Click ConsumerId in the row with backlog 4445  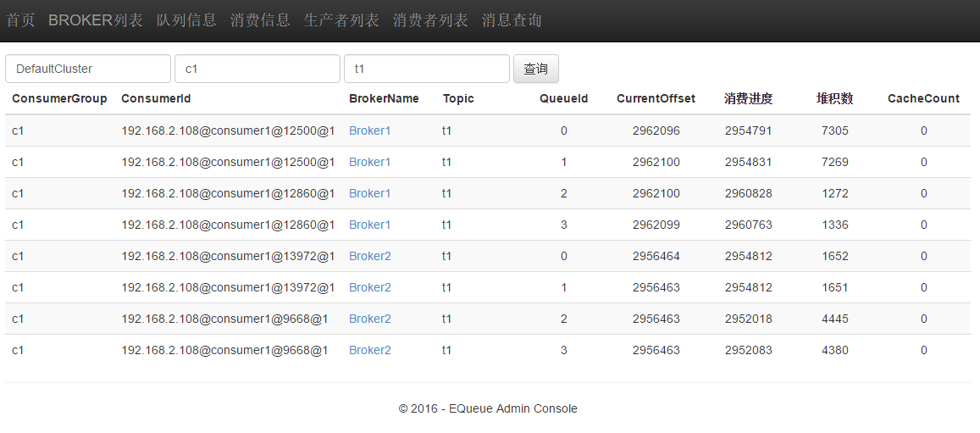224,319
